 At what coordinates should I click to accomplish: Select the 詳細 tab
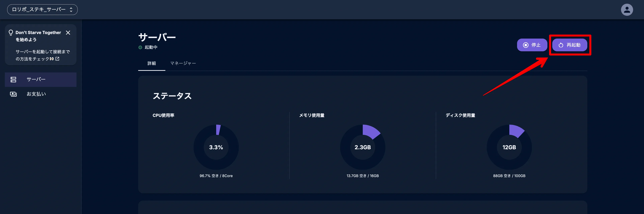click(x=151, y=64)
